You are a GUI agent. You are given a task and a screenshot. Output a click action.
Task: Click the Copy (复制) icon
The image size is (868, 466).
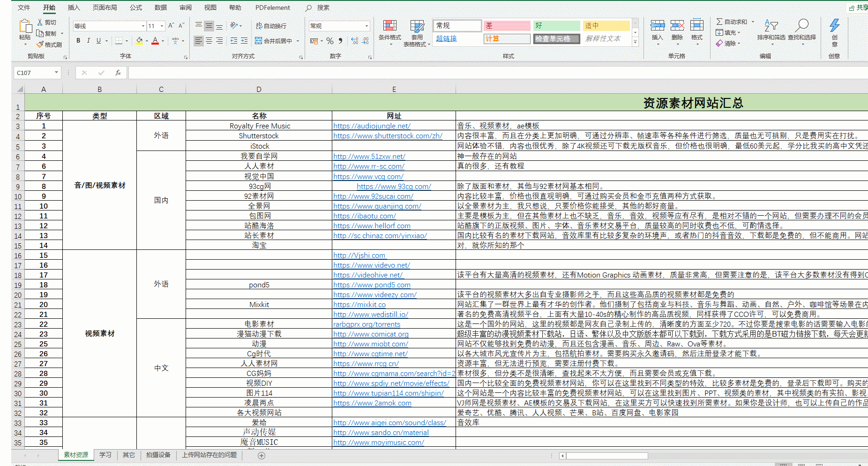tap(40, 33)
